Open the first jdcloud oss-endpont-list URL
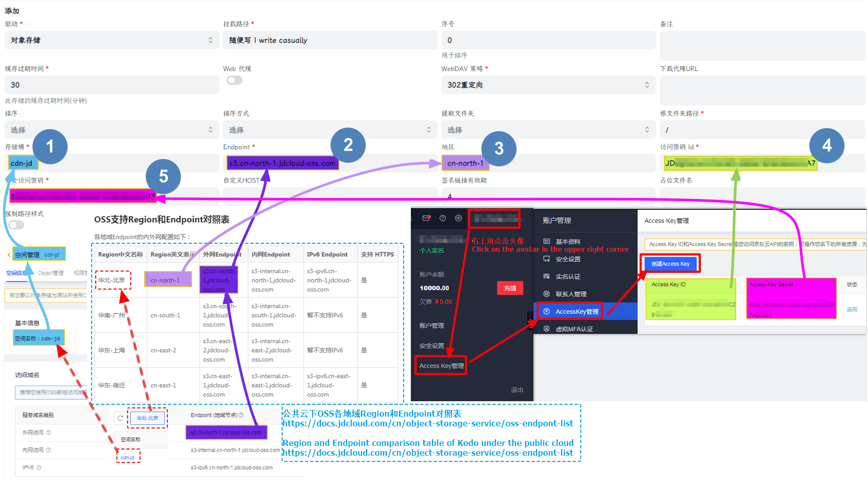The width and height of the screenshot is (868, 483). (427, 423)
